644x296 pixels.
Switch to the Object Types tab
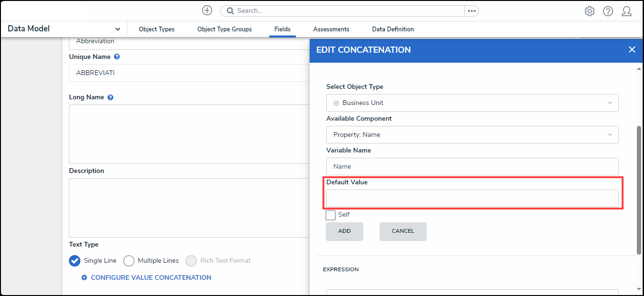[x=156, y=29]
